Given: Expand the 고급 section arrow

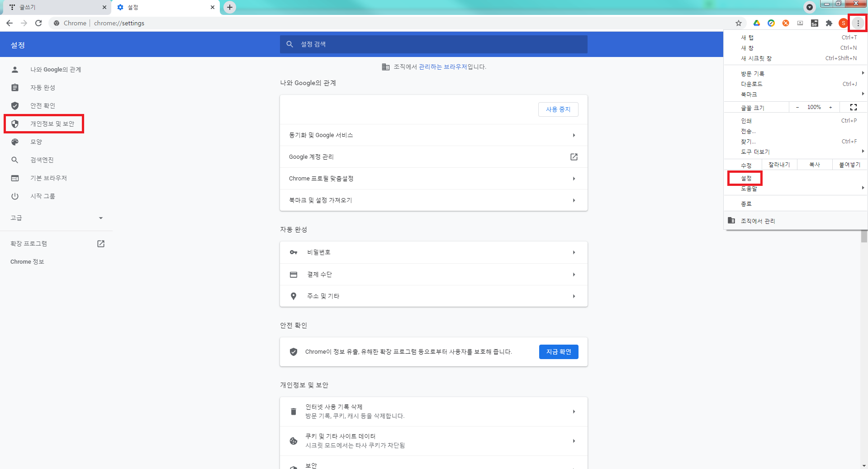Looking at the screenshot, I should click(x=101, y=218).
